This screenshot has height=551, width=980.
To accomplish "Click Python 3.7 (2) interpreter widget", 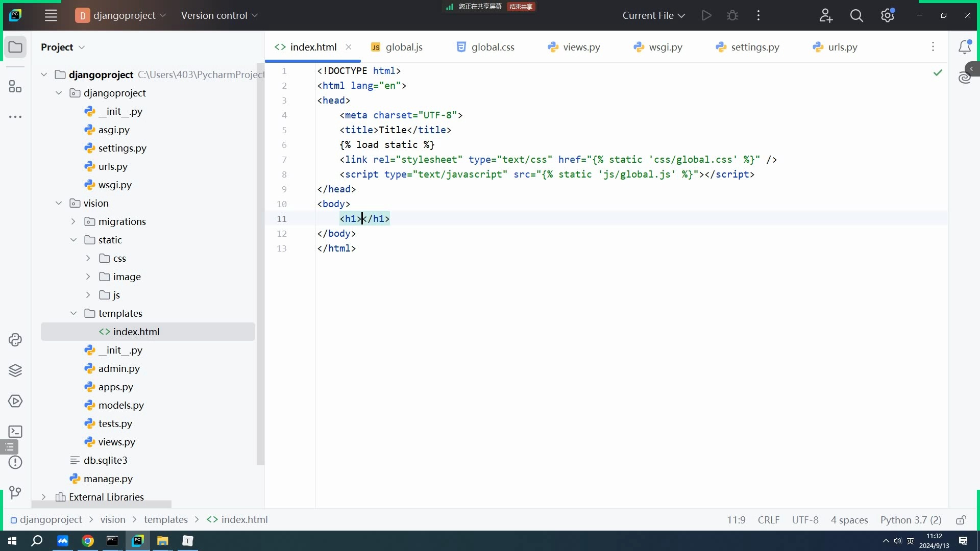I will tap(911, 520).
